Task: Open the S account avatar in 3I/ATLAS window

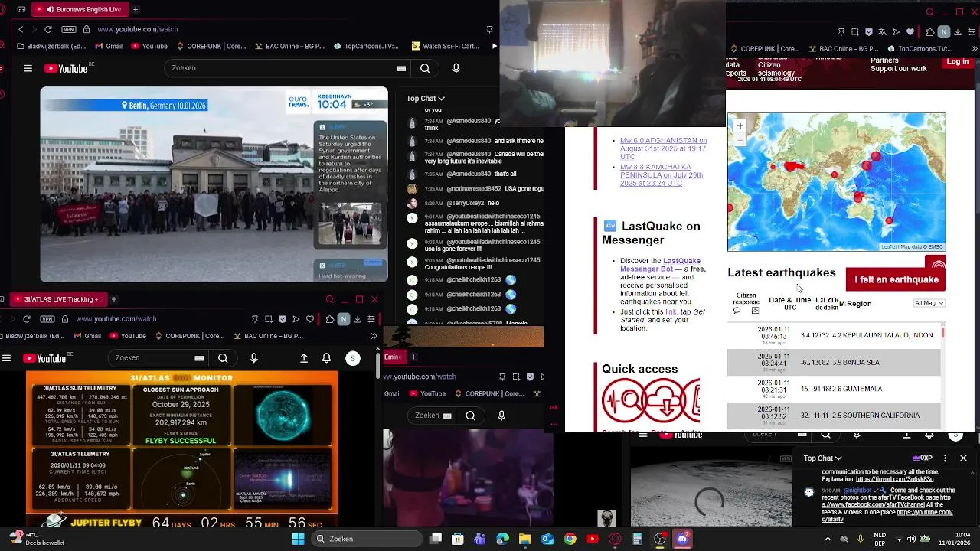Action: coord(353,358)
